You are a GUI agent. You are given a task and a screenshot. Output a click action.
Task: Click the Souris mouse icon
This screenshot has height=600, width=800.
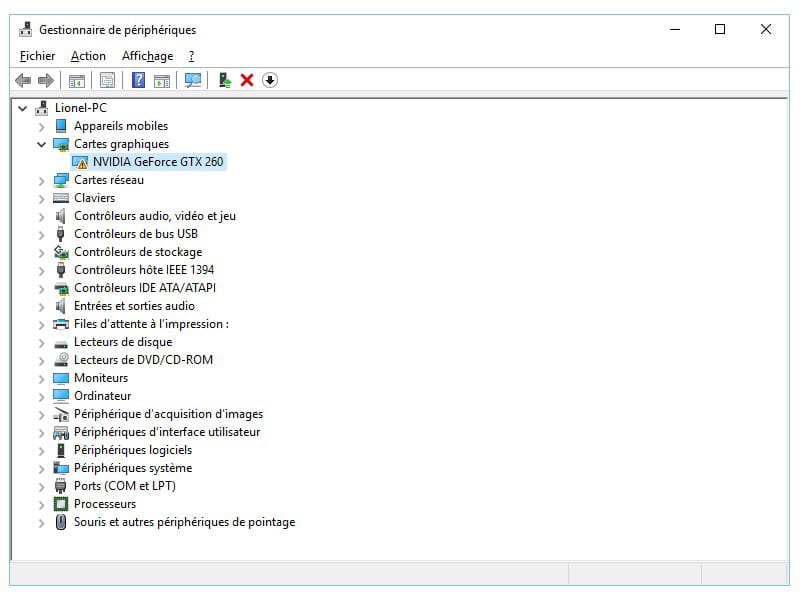point(61,522)
